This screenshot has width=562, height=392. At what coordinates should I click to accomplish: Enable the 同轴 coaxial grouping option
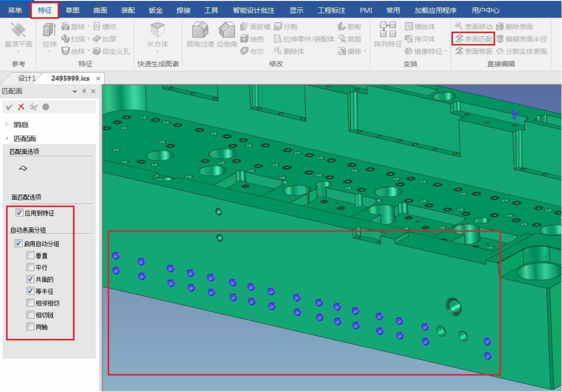[x=30, y=327]
